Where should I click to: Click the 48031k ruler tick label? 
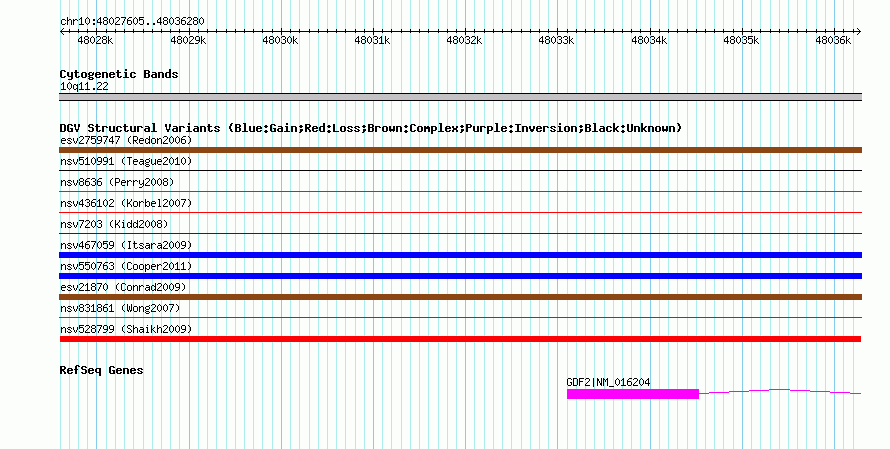coord(372,40)
